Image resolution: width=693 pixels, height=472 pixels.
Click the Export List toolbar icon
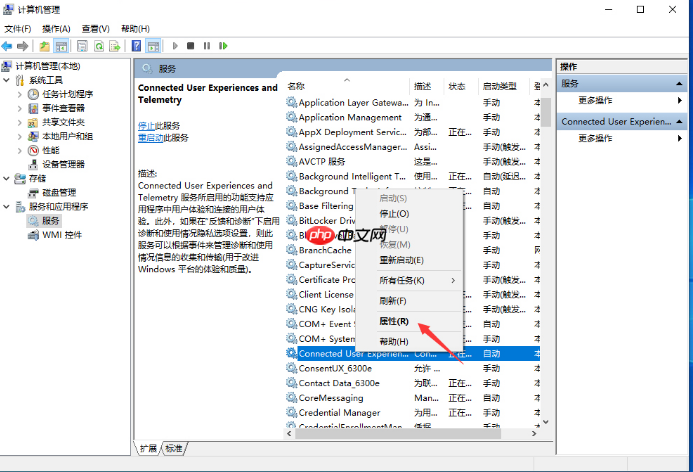115,46
